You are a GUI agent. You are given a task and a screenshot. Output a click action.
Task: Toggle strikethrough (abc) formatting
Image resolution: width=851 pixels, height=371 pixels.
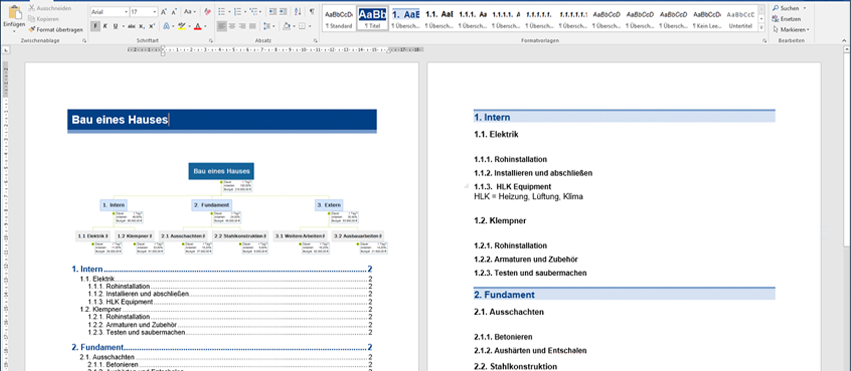coord(132,26)
